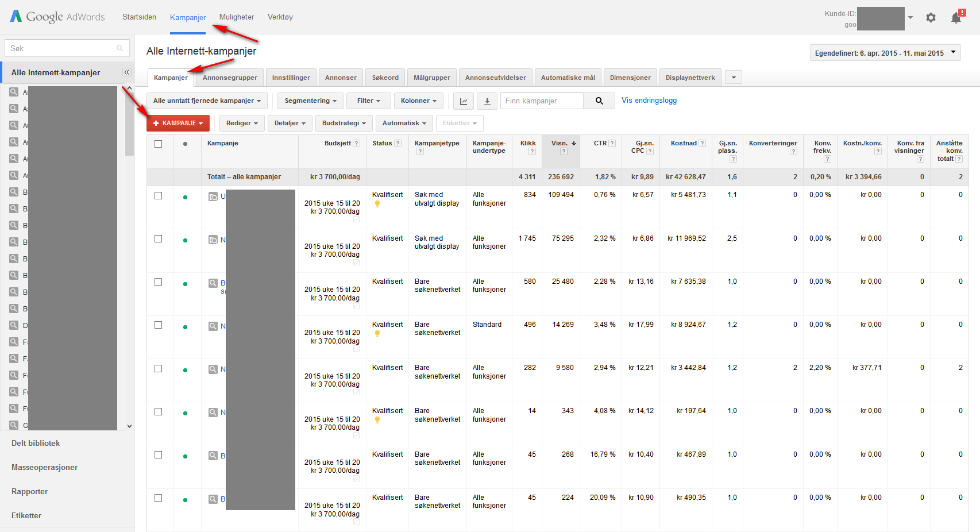
Task: Toggle the select-all campaigns checkbox
Action: 159,144
